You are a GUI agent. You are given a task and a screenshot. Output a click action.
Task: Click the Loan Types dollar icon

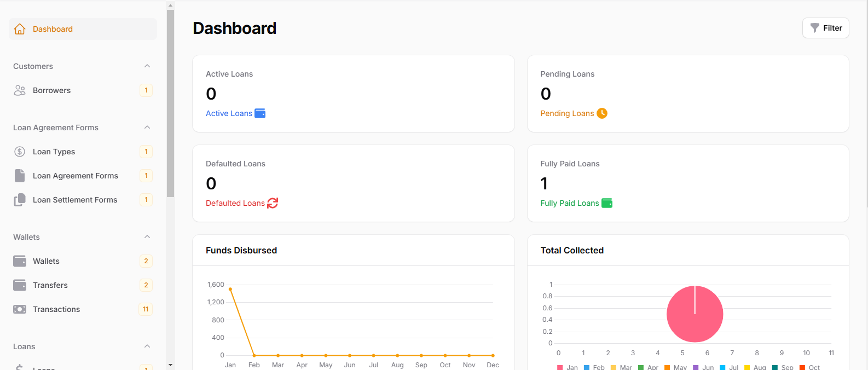click(20, 152)
